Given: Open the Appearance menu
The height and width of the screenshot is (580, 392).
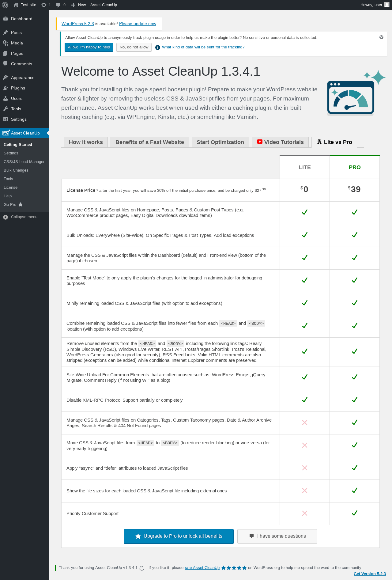Looking at the screenshot, I should coord(24,78).
